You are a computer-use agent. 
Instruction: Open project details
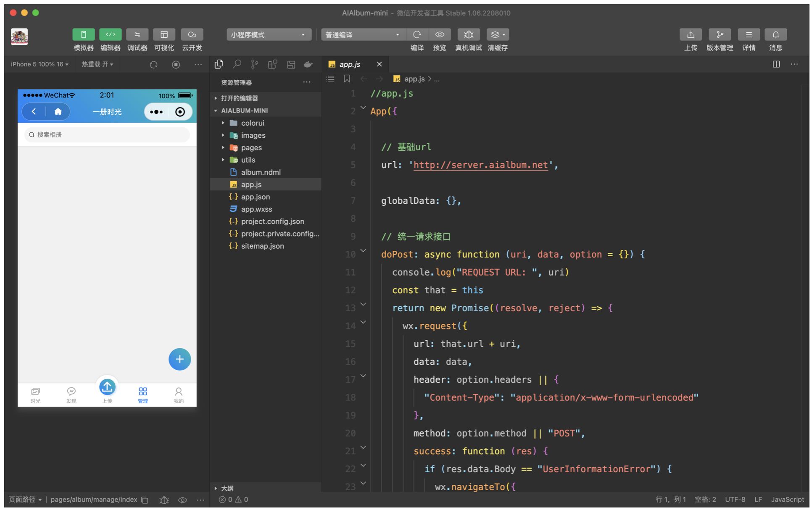[749, 34]
